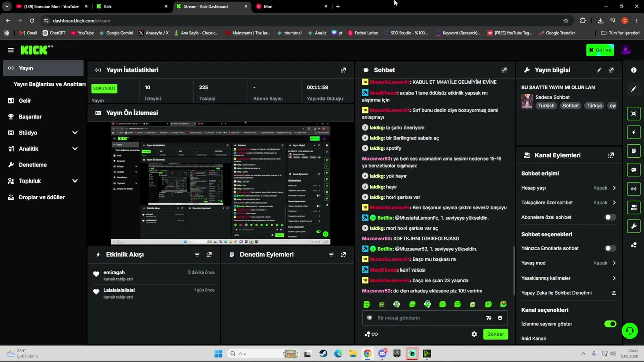The width and height of the screenshot is (644, 362).
Task: Click the three-dots cluster icon in the right rail
Action: [634, 245]
